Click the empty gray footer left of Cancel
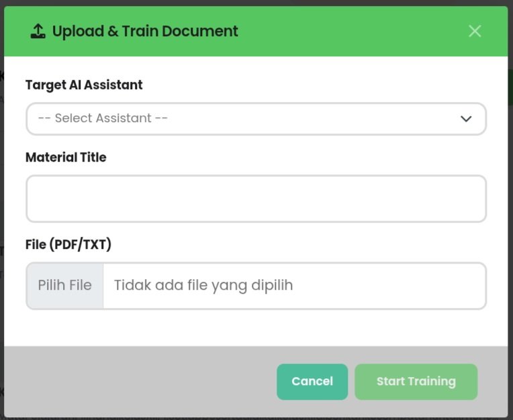Viewport: 513px width, 420px height. 134,382
